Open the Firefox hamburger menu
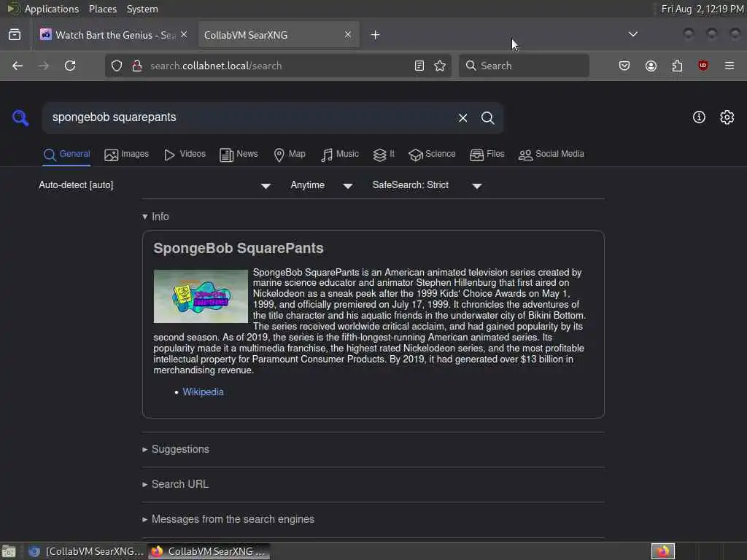The width and height of the screenshot is (747, 560). [729, 66]
